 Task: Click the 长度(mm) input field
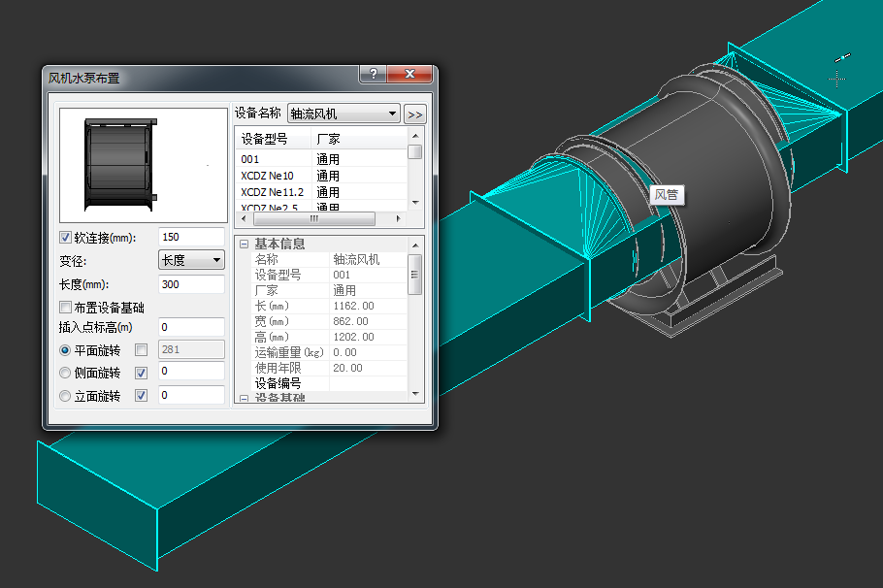pyautogui.click(x=191, y=284)
